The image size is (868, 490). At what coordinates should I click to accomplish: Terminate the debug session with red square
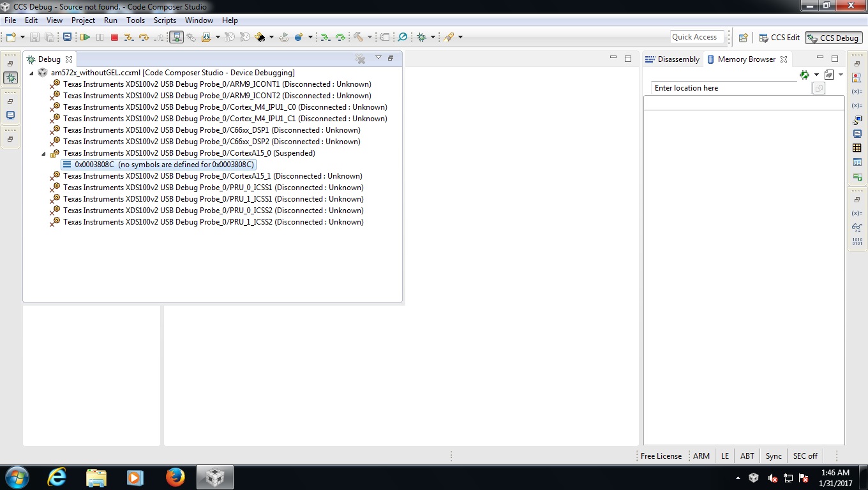point(114,37)
